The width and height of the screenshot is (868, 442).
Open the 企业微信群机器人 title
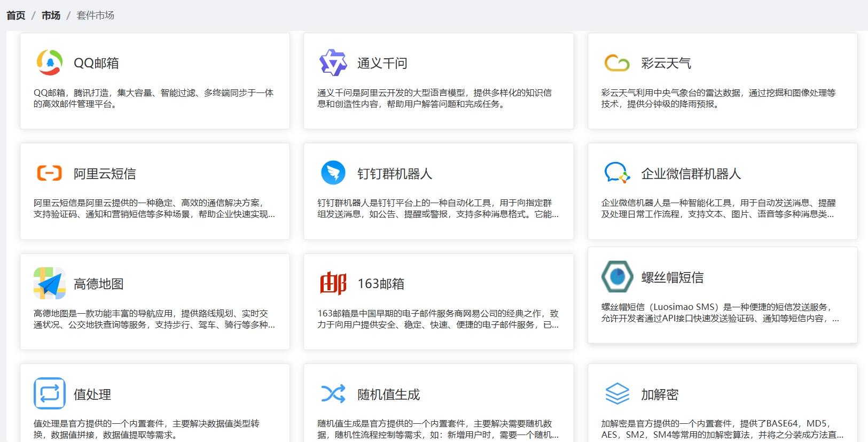pos(691,174)
